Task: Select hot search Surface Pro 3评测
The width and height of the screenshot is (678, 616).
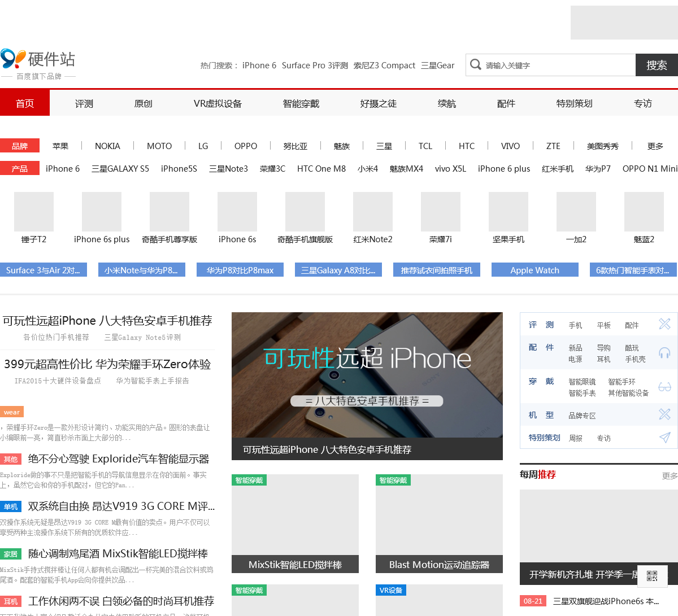Action: 315,65
